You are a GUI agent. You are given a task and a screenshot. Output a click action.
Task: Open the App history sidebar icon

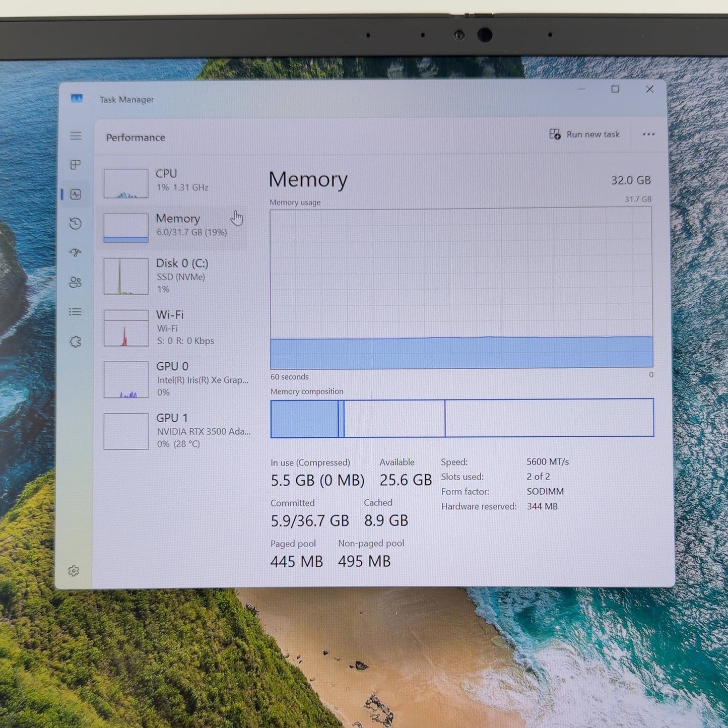(76, 223)
